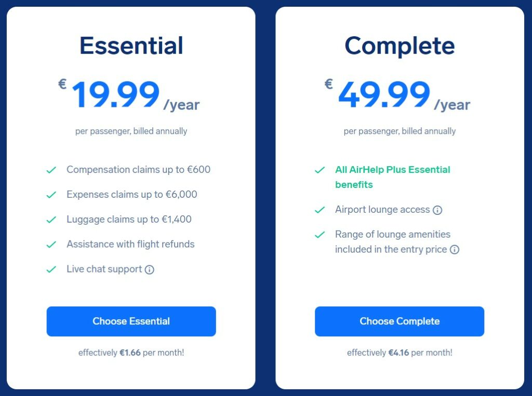Click the Choose Essential button
The width and height of the screenshot is (532, 396).
[x=131, y=321]
